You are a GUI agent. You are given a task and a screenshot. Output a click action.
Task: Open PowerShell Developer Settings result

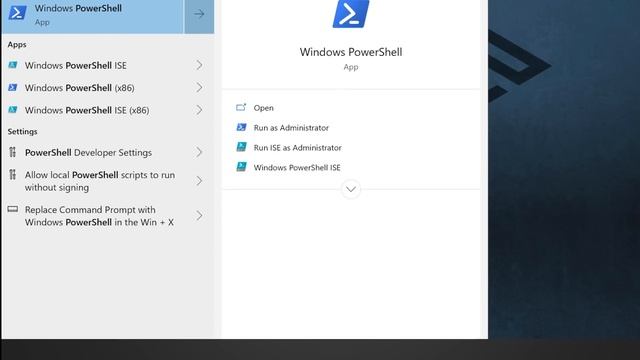(x=108, y=152)
